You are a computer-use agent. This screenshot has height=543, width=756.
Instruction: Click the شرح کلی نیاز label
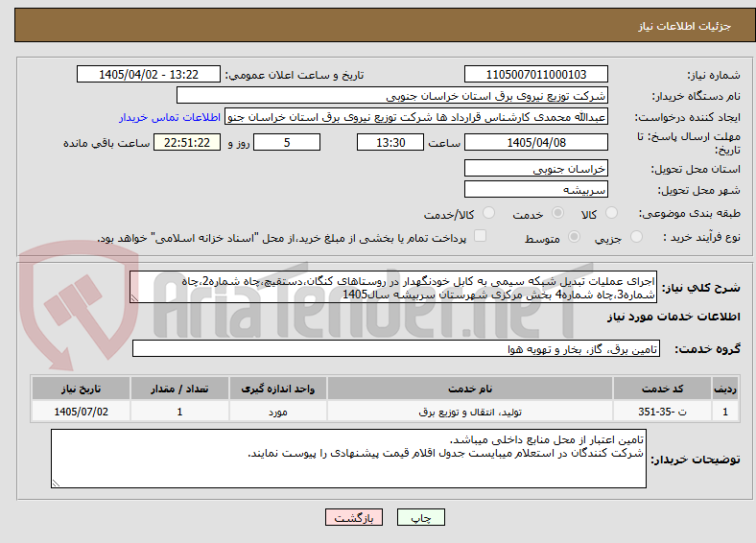click(x=701, y=288)
